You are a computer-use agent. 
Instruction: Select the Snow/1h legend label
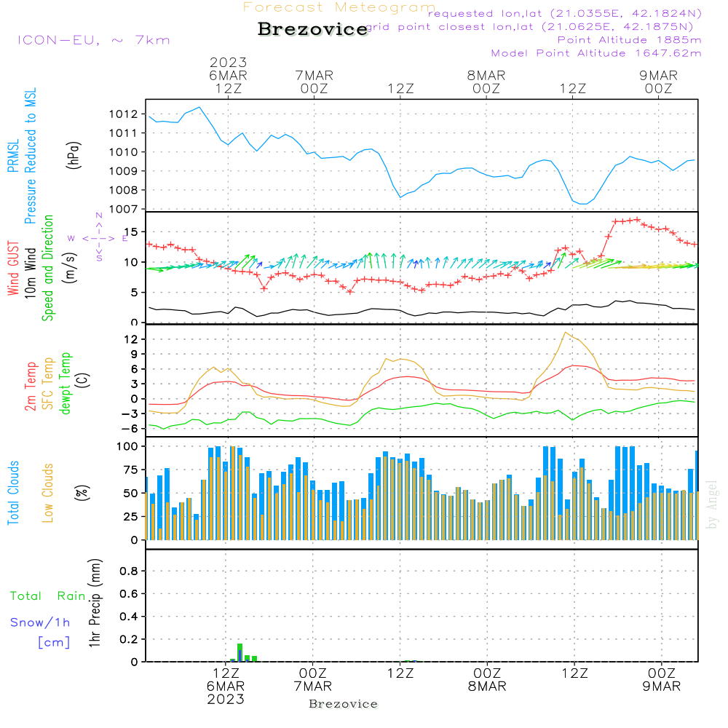(41, 622)
